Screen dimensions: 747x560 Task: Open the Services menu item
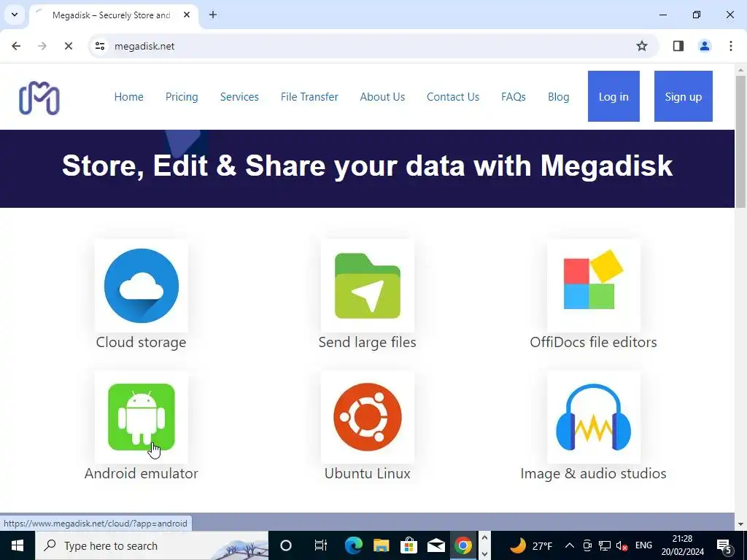(239, 97)
